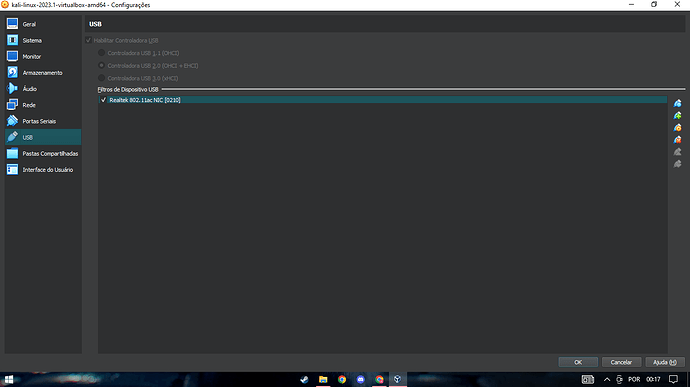Edit the selected USB filter icon
690x387 pixels.
[678, 128]
